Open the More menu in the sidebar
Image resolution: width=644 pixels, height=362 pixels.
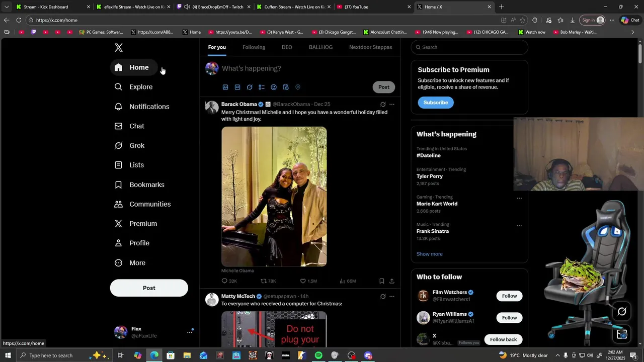(x=130, y=263)
